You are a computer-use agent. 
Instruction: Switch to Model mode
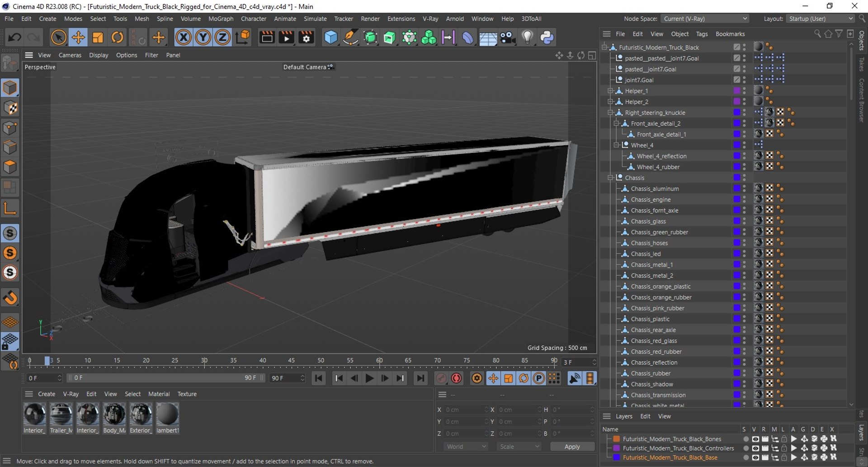10,88
